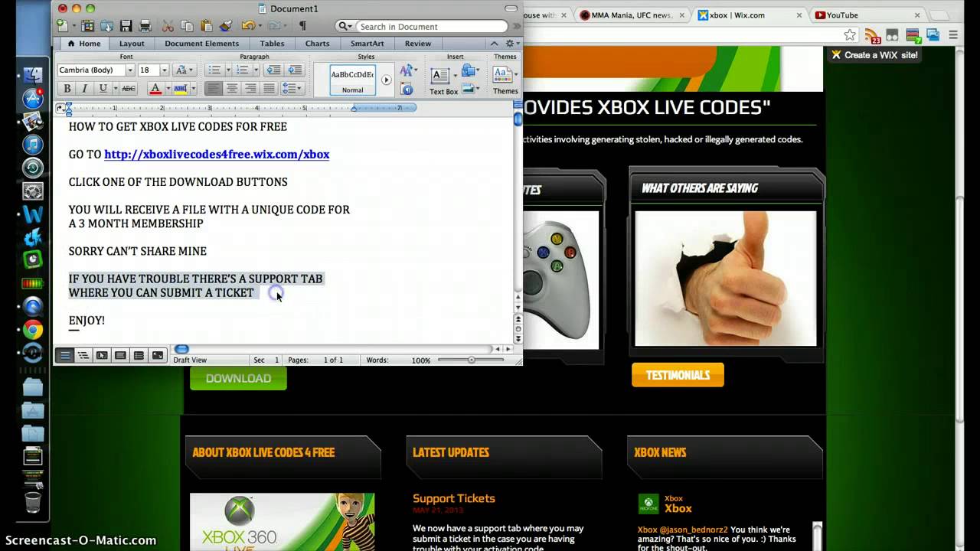Toggle Italic formatting
980x551 pixels.
(85, 89)
